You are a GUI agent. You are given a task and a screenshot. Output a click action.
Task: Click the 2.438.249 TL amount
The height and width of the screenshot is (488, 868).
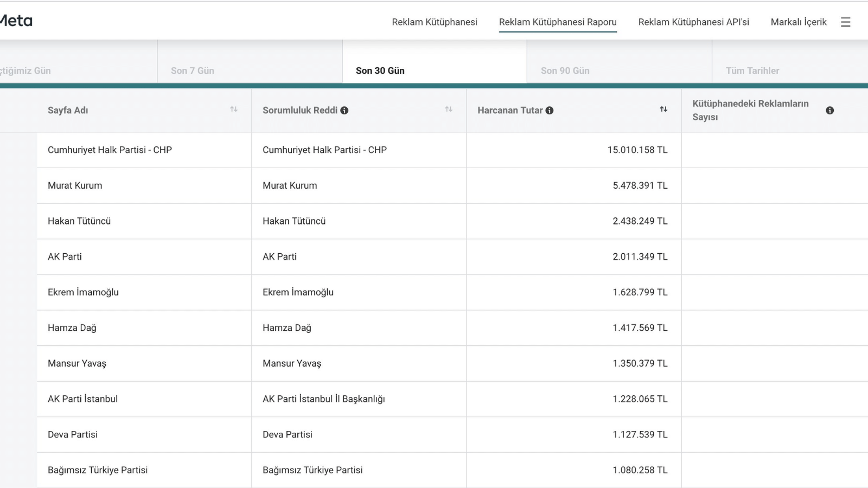click(640, 221)
